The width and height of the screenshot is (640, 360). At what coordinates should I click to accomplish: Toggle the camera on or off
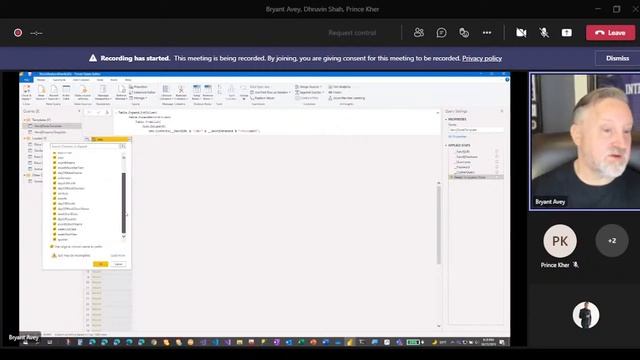pos(521,33)
